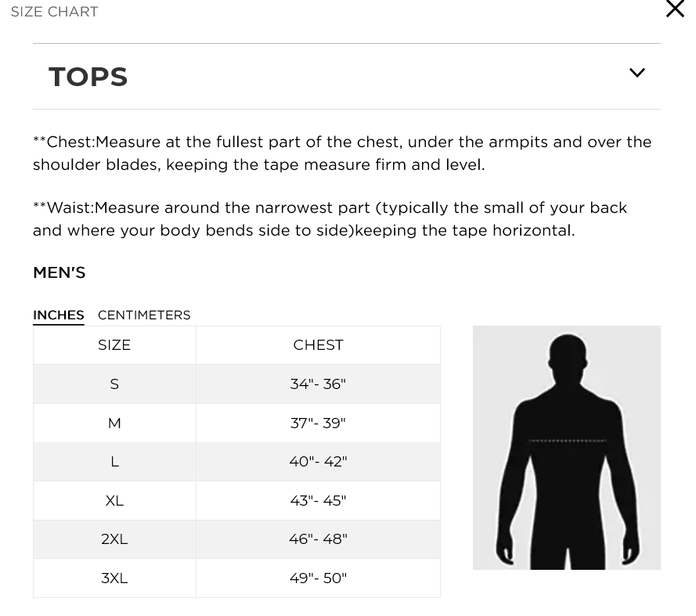
Task: Click the 37"- 39" chest value
Action: 319,423
